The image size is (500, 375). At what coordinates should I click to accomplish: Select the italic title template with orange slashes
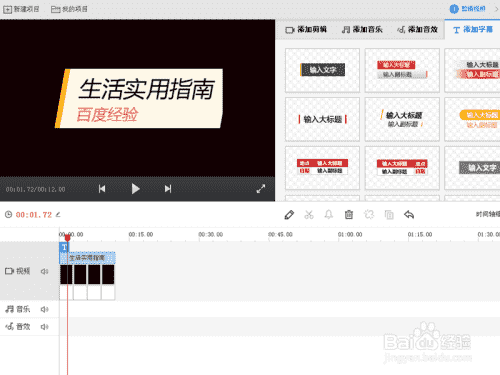click(x=402, y=119)
